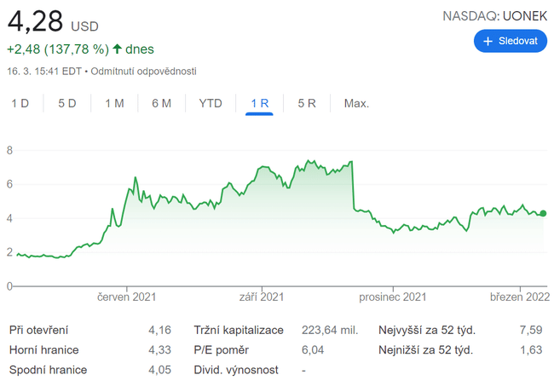554x392 pixels.
Task: Select the YTD tab
Action: point(211,103)
